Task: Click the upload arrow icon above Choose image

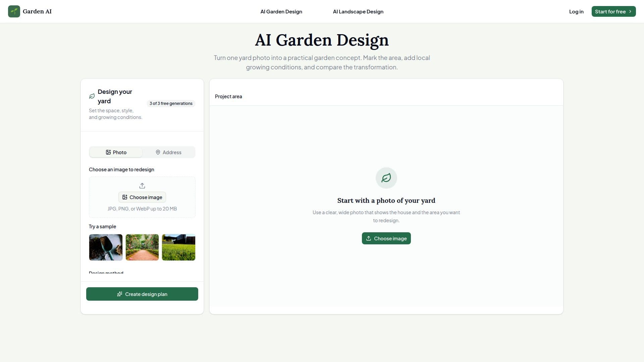Action: point(142,186)
